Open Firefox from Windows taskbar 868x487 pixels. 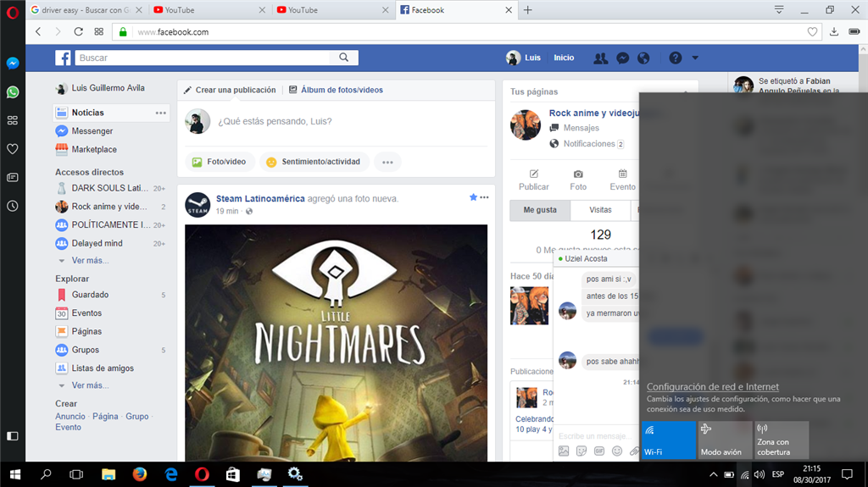[x=140, y=474]
